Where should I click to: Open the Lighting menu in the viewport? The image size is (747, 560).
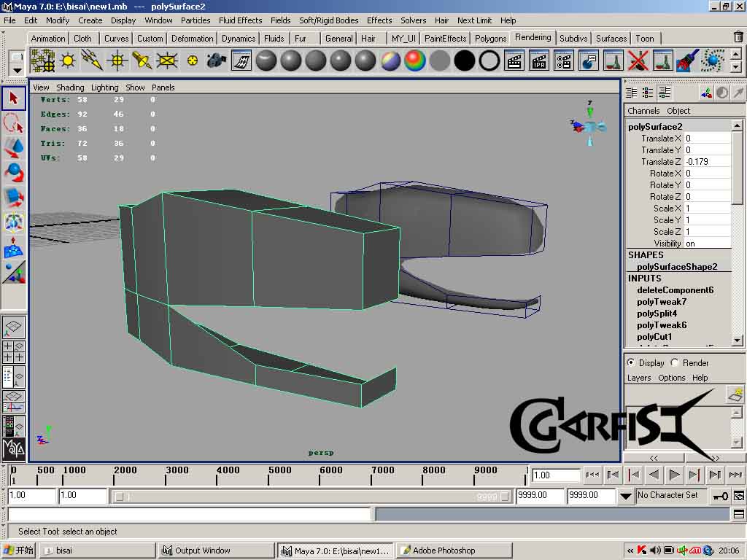105,87
